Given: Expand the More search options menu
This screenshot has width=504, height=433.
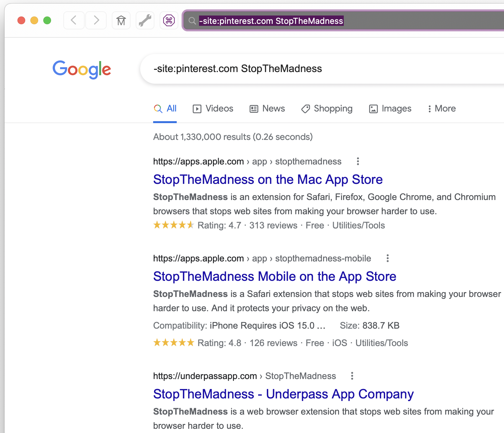Looking at the screenshot, I should (x=441, y=109).
